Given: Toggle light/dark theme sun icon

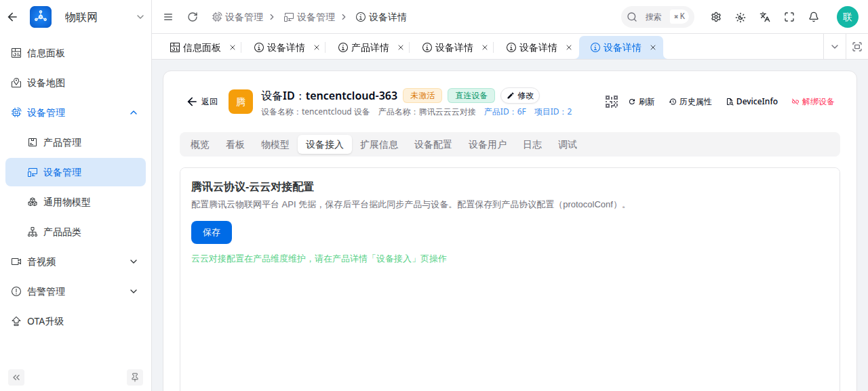Looking at the screenshot, I should coord(741,17).
